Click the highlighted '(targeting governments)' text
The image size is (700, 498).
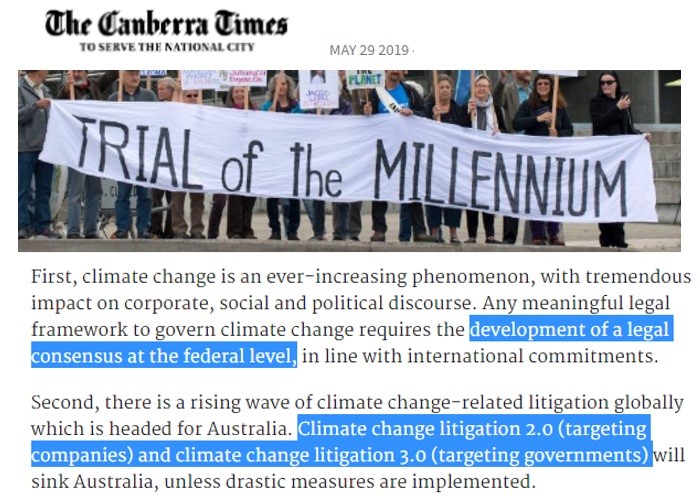(541, 455)
